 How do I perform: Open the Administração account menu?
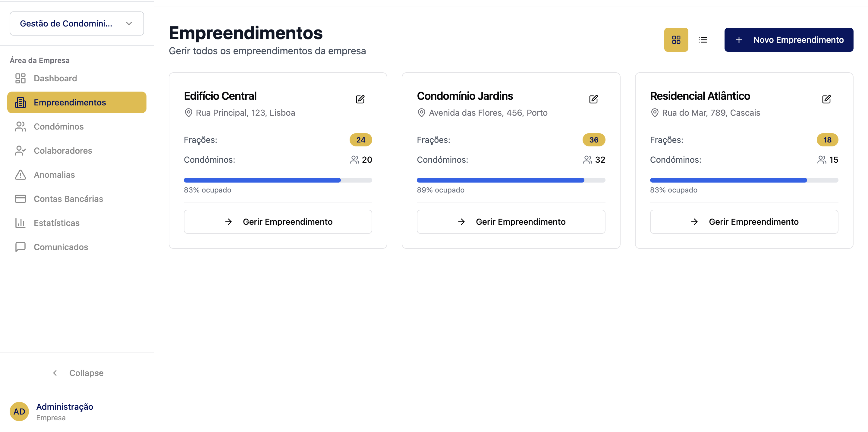(x=65, y=407)
